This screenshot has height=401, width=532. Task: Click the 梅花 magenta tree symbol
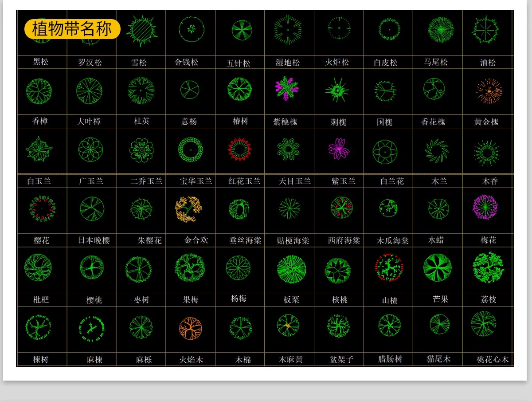[485, 207]
